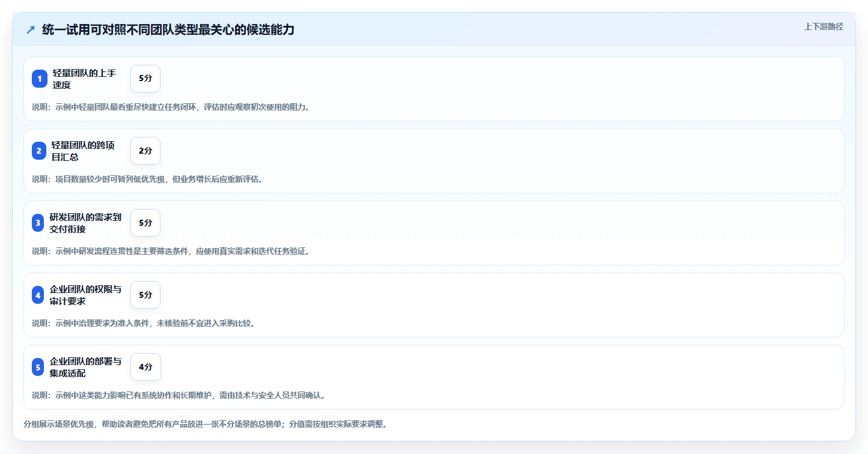This screenshot has height=454, width=868.
Task: Click the note about 治理要求为准入条件
Action: [144, 323]
